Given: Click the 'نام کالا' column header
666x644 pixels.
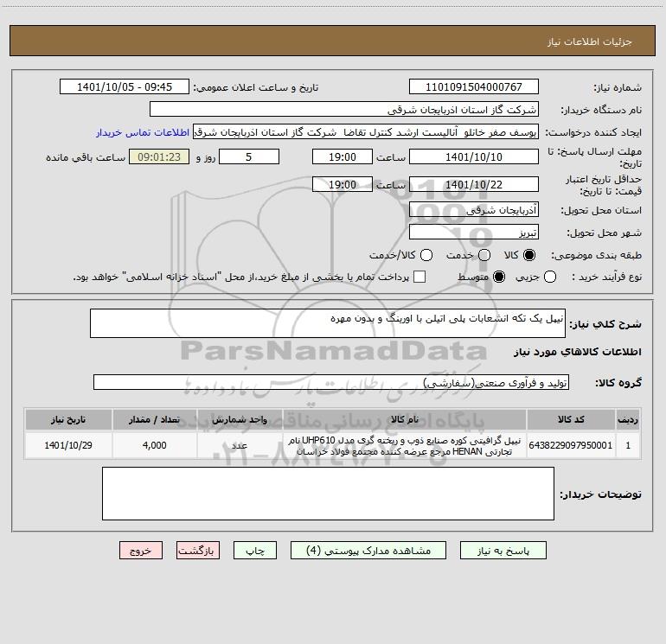Looking at the screenshot, I should [405, 419].
